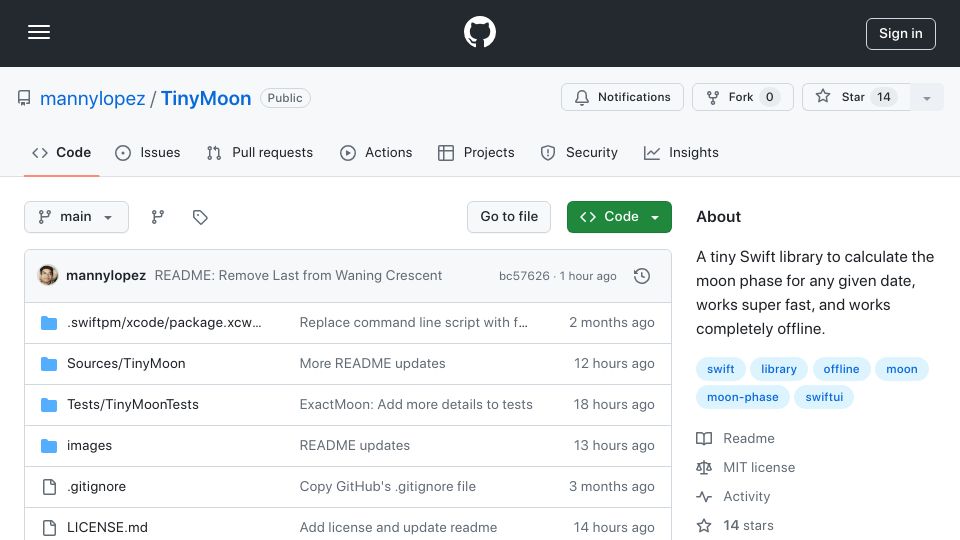Click the LICENSE.md file icon

coord(49,528)
